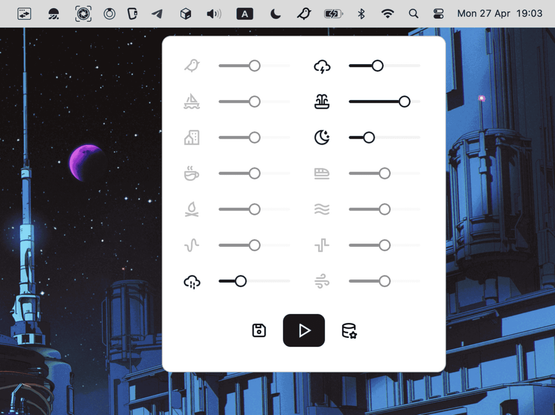Enable the train sound icon
Image resolution: width=555 pixels, height=415 pixels.
click(x=322, y=174)
